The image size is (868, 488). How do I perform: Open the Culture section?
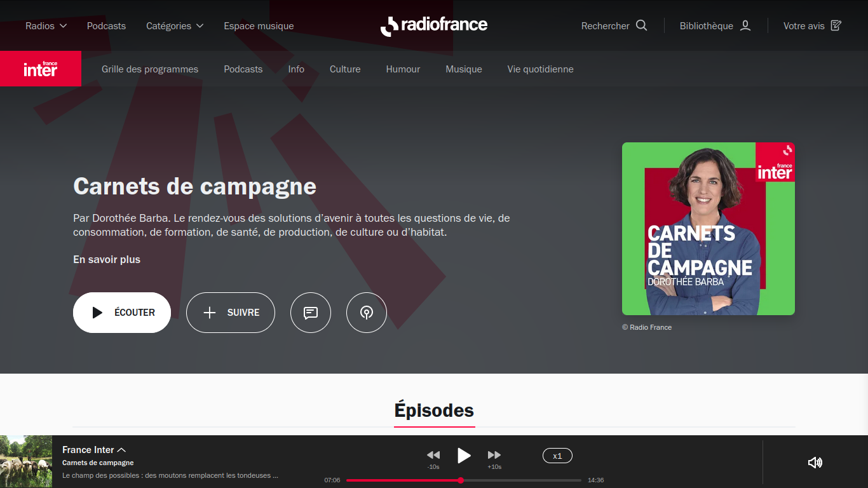click(345, 69)
